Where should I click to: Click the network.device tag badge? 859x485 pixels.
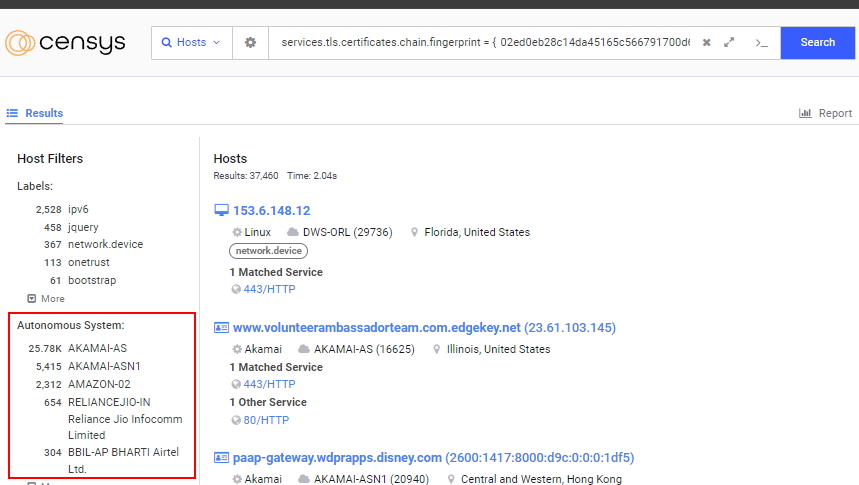(268, 251)
